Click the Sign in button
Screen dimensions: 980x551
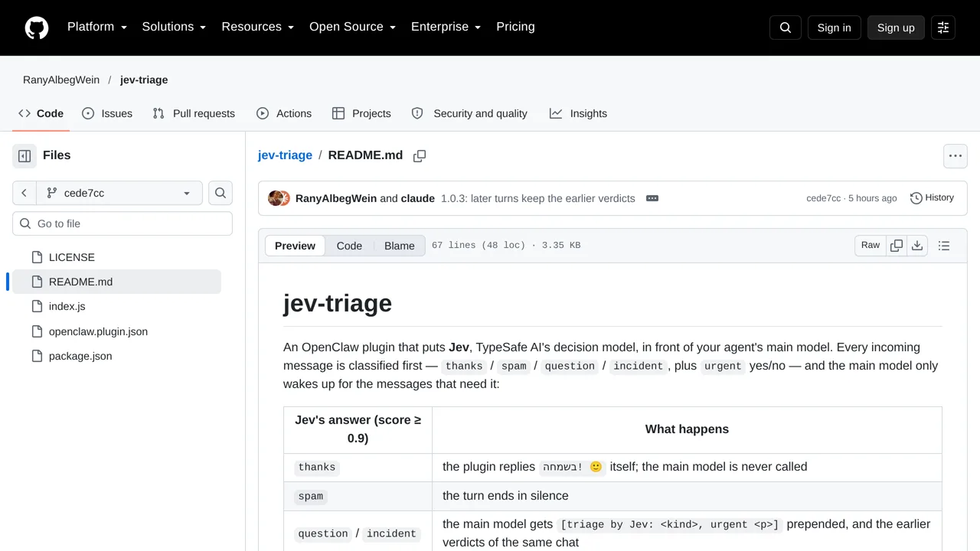834,28
